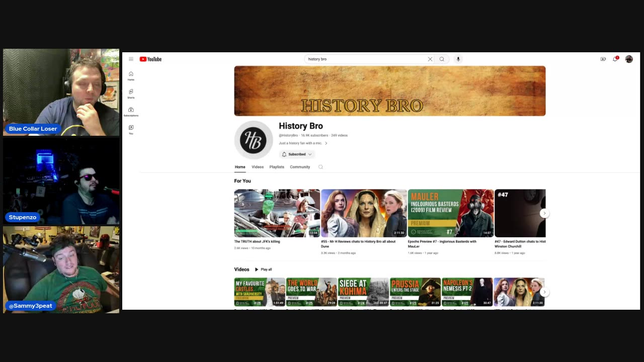Image resolution: width=644 pixels, height=362 pixels.
Task: Open the Dune chat video thumbnail in For You
Action: (364, 213)
